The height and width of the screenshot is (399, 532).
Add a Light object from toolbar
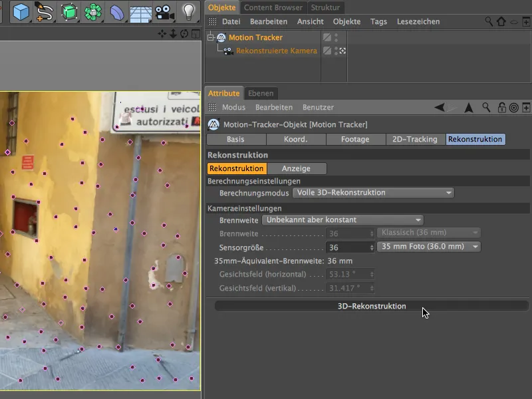coord(188,12)
